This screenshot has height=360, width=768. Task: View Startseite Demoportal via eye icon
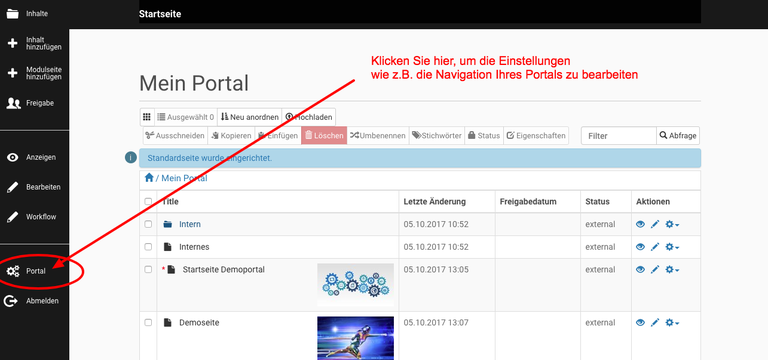point(640,269)
